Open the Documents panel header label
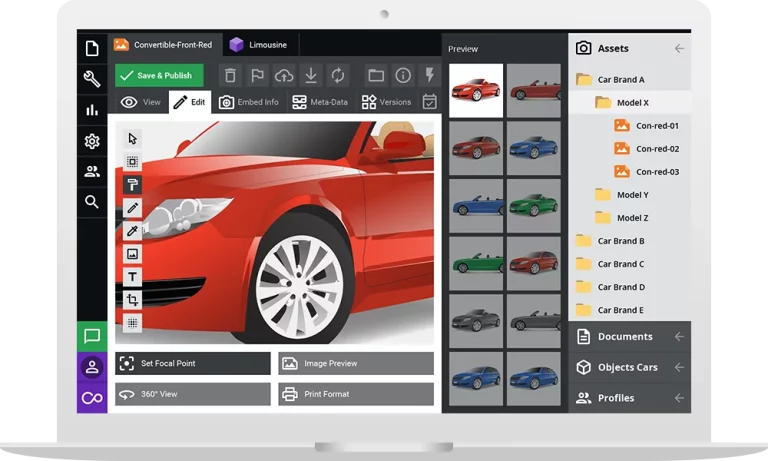768x461 pixels. click(x=625, y=337)
